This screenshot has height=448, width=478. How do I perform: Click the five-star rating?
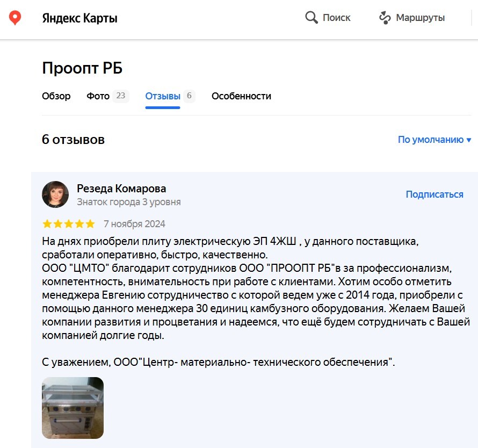[69, 224]
